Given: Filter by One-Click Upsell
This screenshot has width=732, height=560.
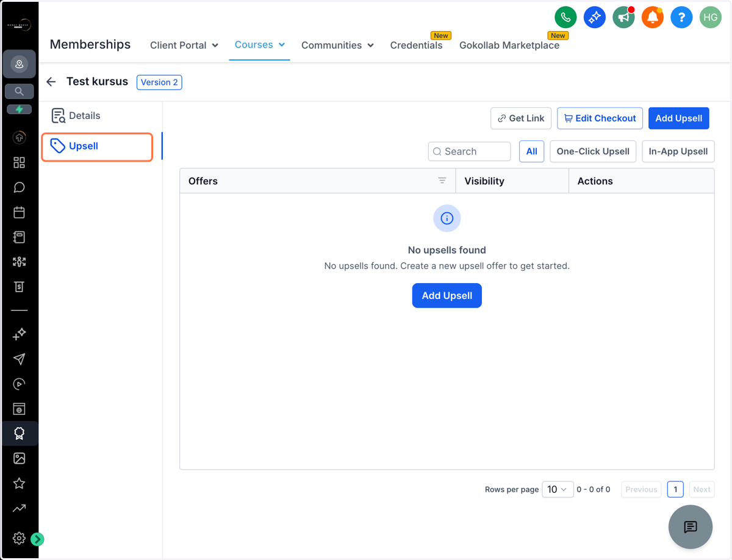Looking at the screenshot, I should 593,151.
